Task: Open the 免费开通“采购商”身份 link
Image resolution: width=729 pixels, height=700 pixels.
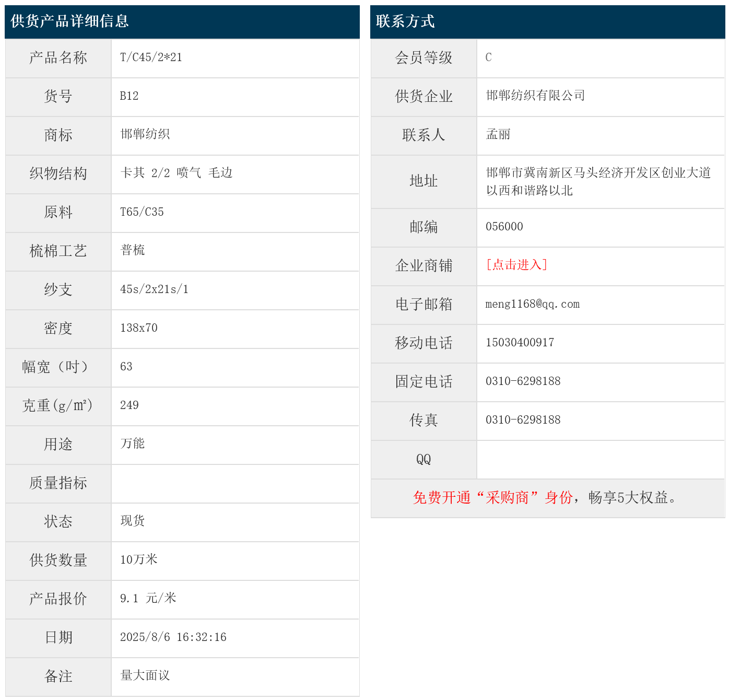Action: tap(492, 498)
